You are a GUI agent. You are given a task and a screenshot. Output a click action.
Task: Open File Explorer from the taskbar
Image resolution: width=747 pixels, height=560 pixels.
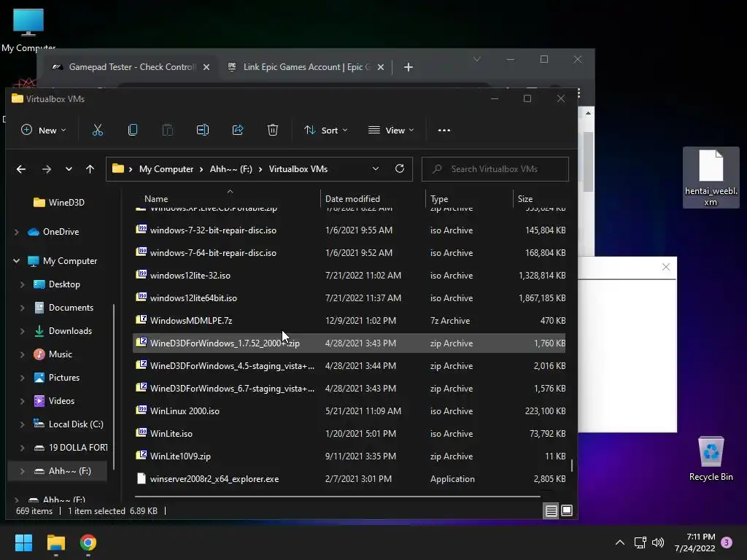point(55,542)
